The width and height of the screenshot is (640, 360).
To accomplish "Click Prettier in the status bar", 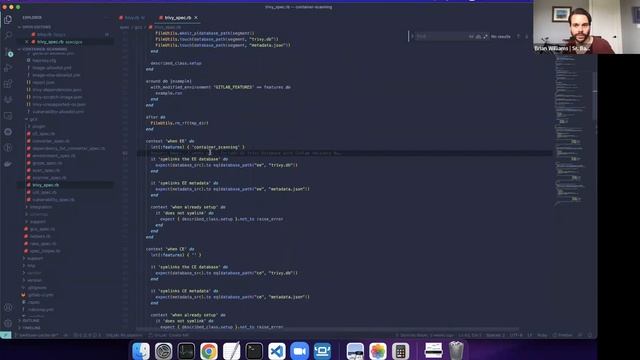I will coord(563,335).
